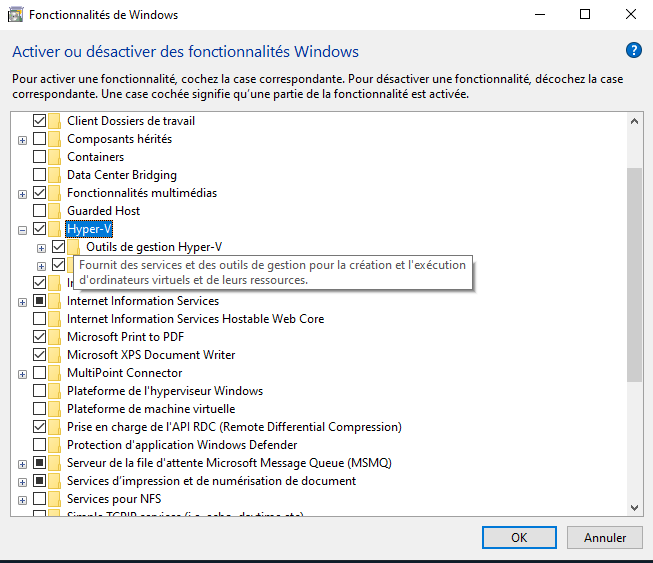
Task: Click the folder icon beside Containers
Action: click(54, 157)
